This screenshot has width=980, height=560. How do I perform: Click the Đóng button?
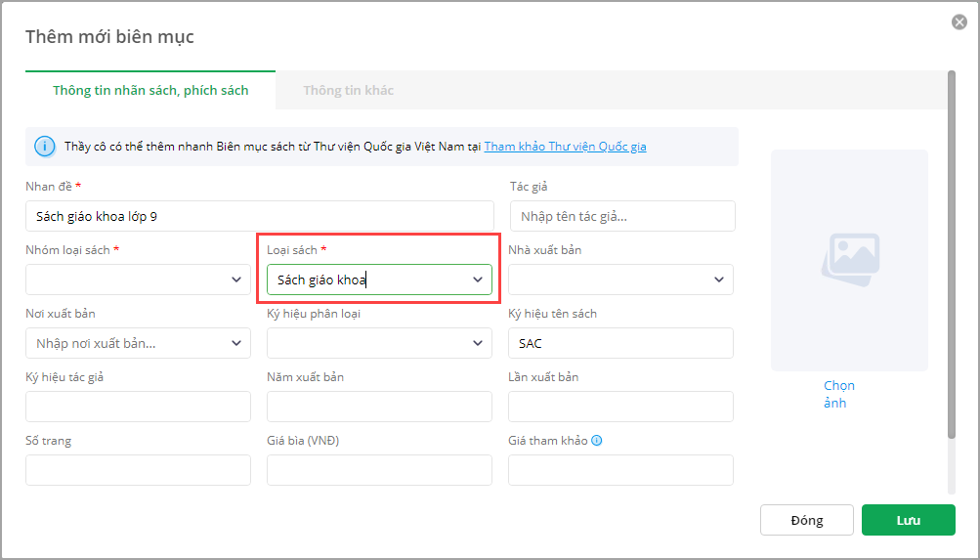[x=806, y=520]
